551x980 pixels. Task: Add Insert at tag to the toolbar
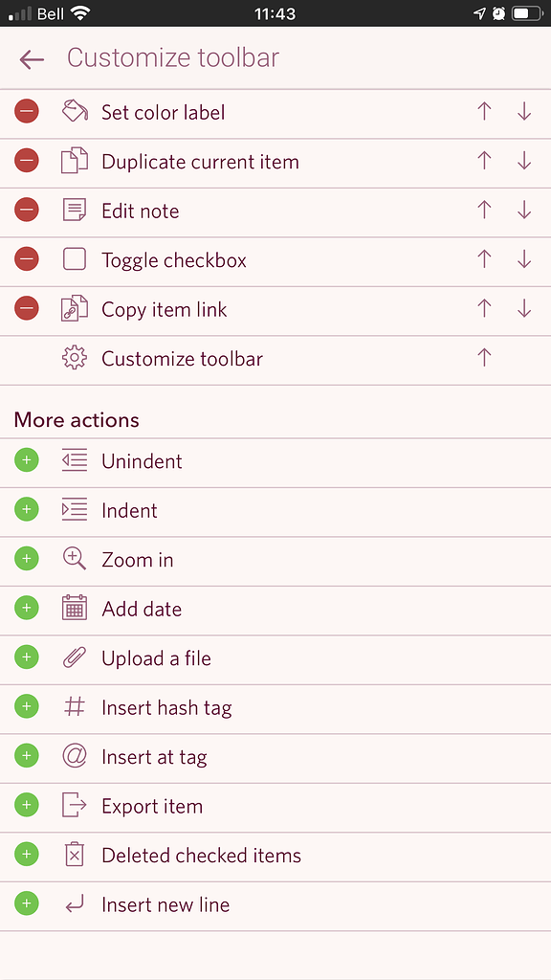pyautogui.click(x=26, y=756)
